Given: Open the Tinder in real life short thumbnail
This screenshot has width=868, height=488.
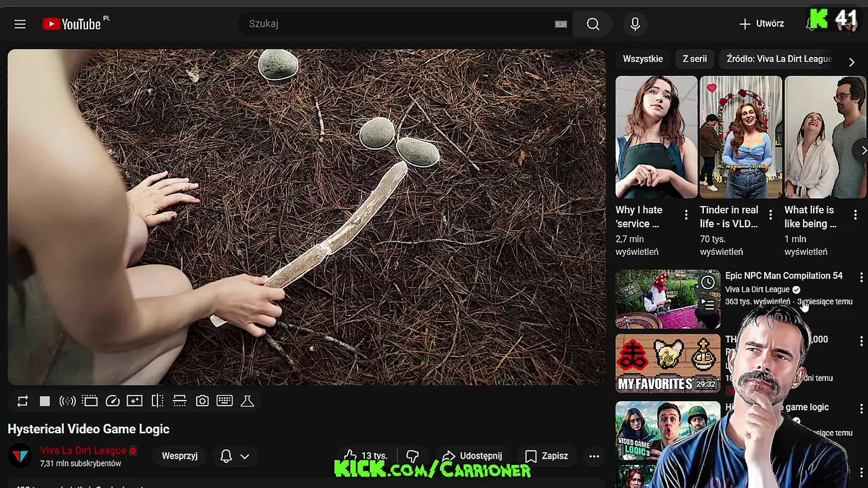Looking at the screenshot, I should [741, 137].
